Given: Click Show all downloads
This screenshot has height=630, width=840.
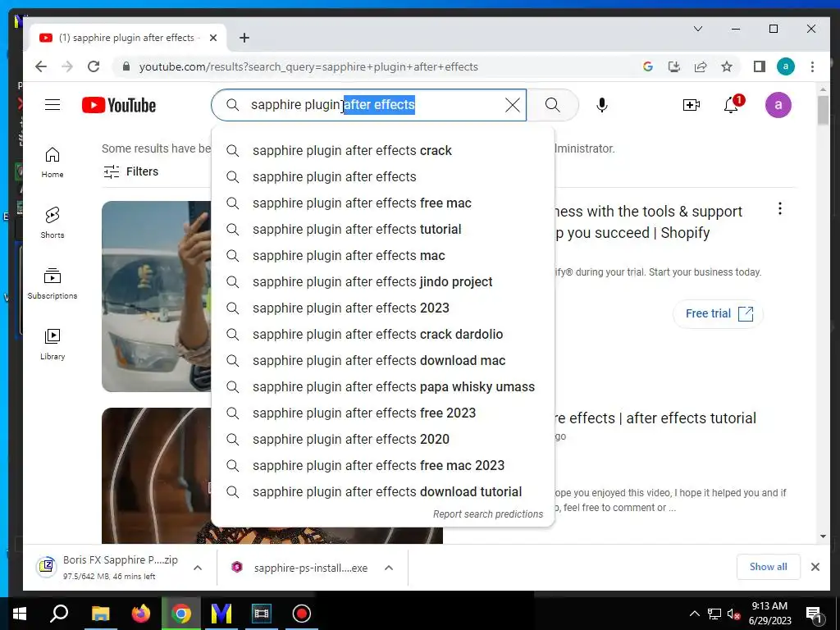Looking at the screenshot, I should click(768, 567).
